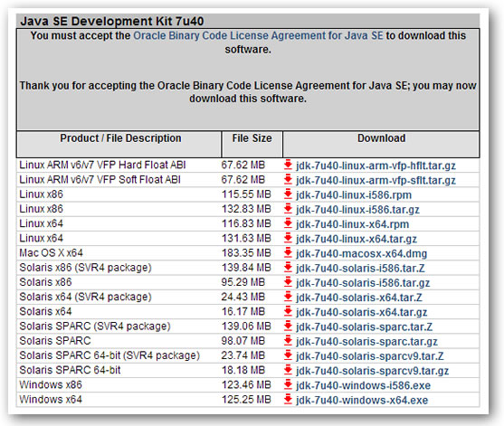Screen dimensions: 504x426
Task: Download jdk-7u40-solaris-x64.tar.gz link
Action: (361, 312)
